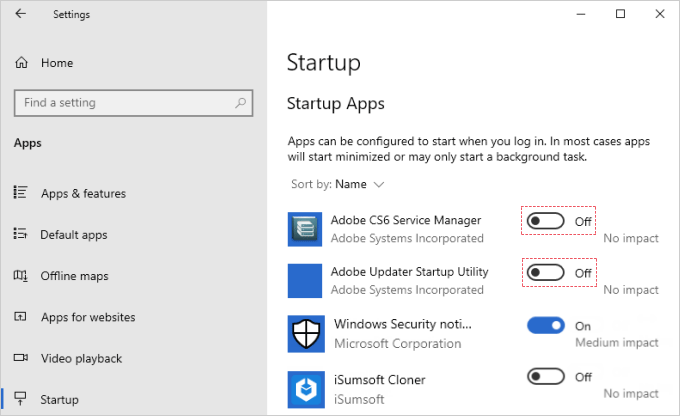Screen dimensions: 680x416
Task: Click the Microsoft Corporation publisher text
Action: click(398, 344)
